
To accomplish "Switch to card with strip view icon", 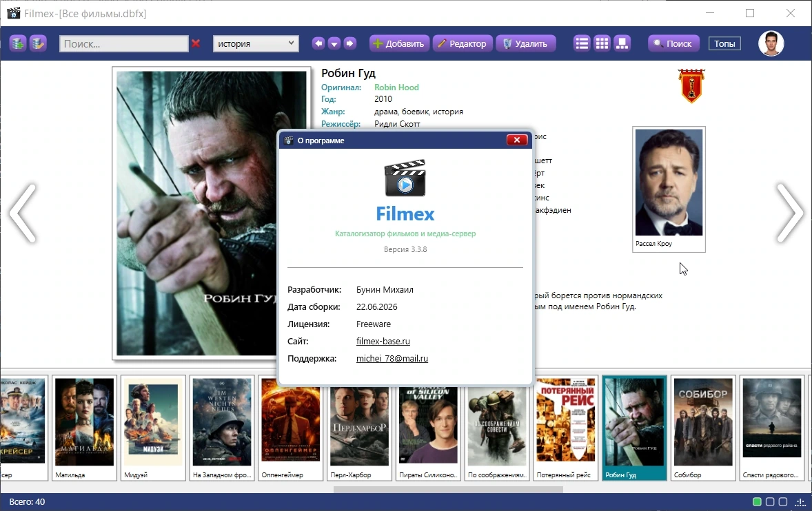I will 622,43.
